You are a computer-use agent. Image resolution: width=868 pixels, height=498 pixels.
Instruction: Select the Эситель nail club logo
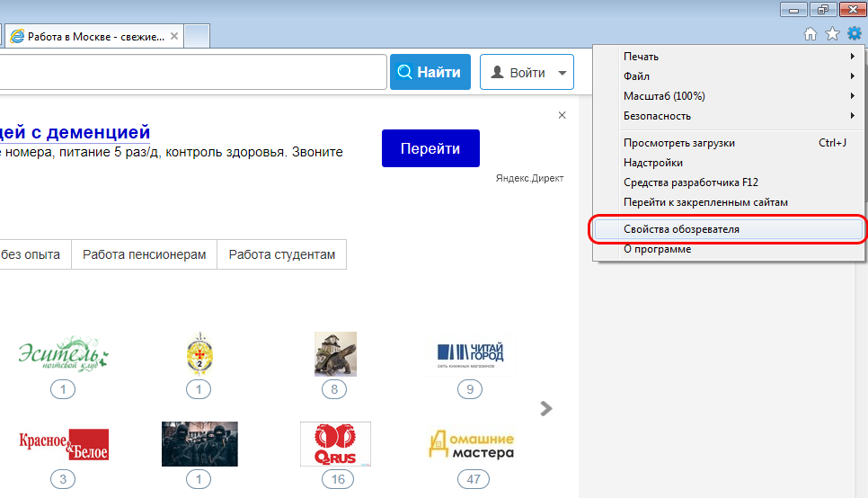click(x=63, y=355)
